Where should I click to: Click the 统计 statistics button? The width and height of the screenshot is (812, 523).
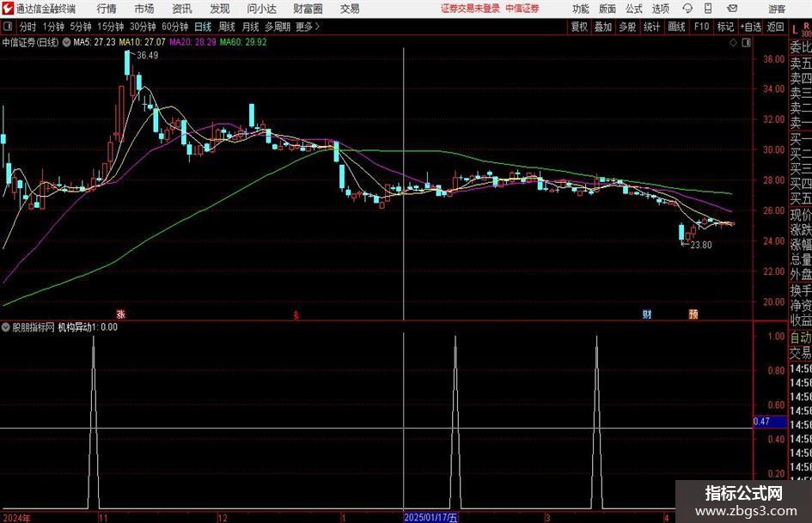(x=651, y=27)
